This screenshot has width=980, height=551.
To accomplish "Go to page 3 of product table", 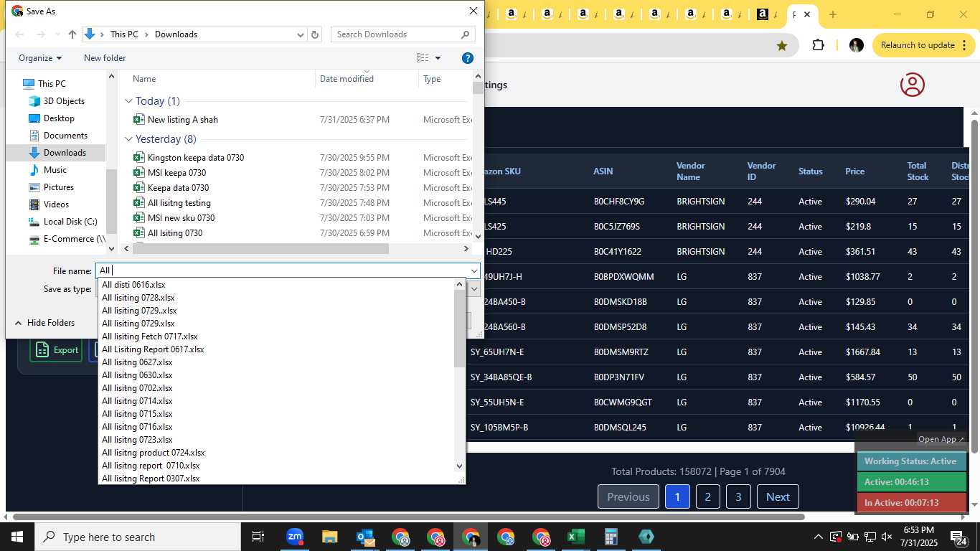I will (x=738, y=496).
